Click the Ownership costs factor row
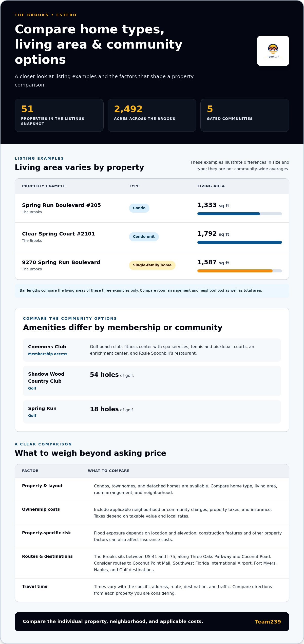This screenshot has width=304, height=644. tap(152, 513)
